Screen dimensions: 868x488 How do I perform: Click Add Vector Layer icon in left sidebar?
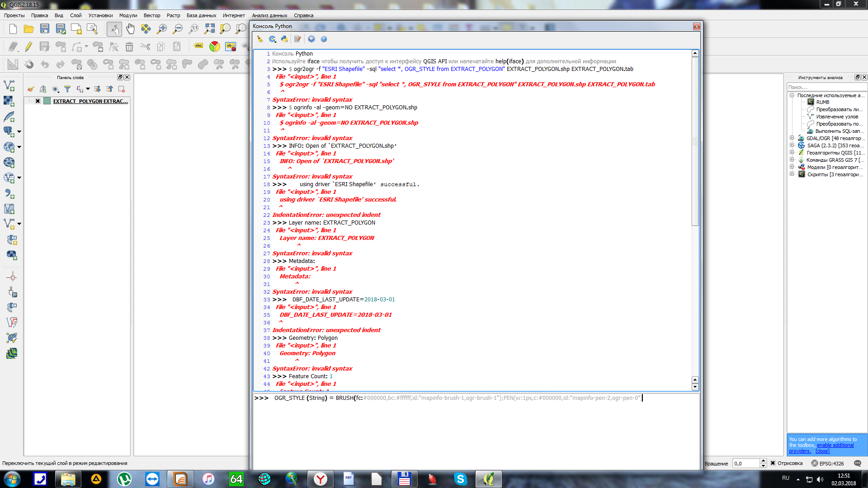[x=9, y=85]
